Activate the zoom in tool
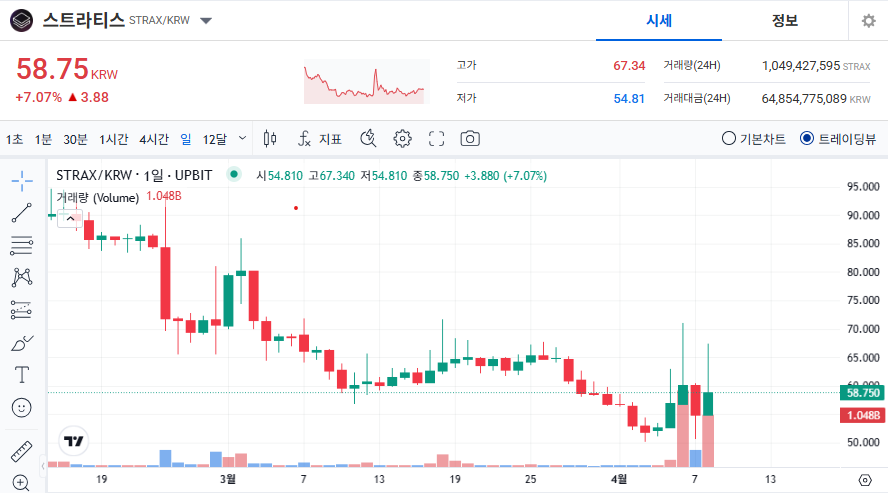The image size is (888, 493). point(21,483)
